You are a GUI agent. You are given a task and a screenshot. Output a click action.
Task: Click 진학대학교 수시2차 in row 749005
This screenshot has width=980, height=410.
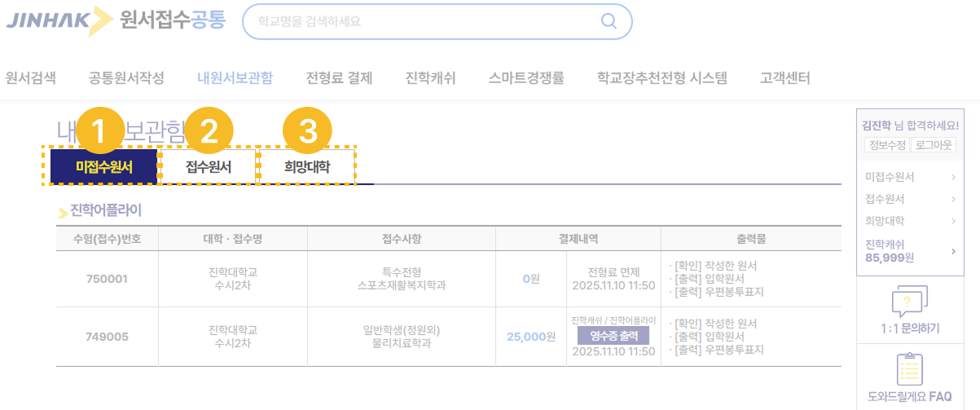(232, 337)
